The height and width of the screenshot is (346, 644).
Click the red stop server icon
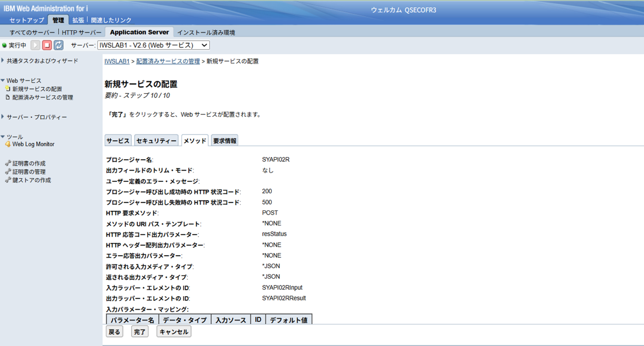(47, 45)
